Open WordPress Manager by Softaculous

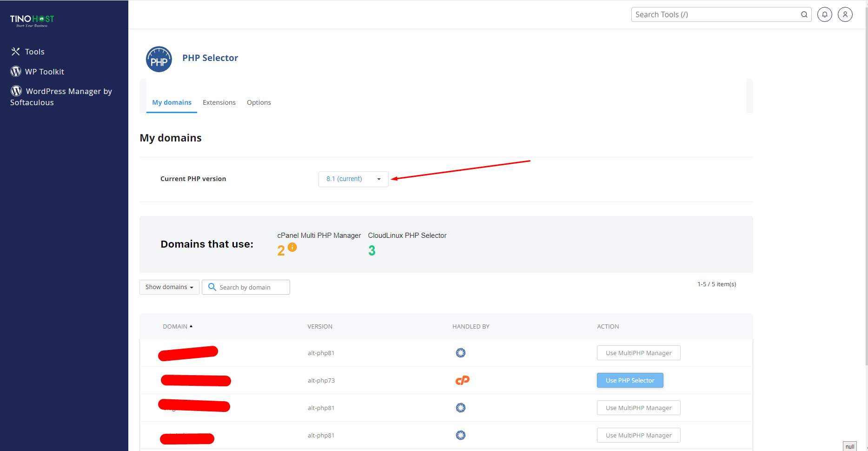coord(61,96)
